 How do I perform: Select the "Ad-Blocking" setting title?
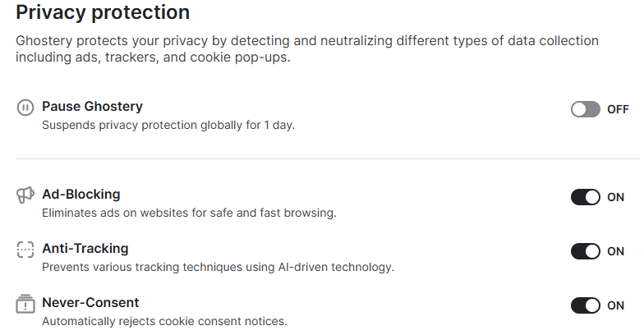click(x=81, y=195)
